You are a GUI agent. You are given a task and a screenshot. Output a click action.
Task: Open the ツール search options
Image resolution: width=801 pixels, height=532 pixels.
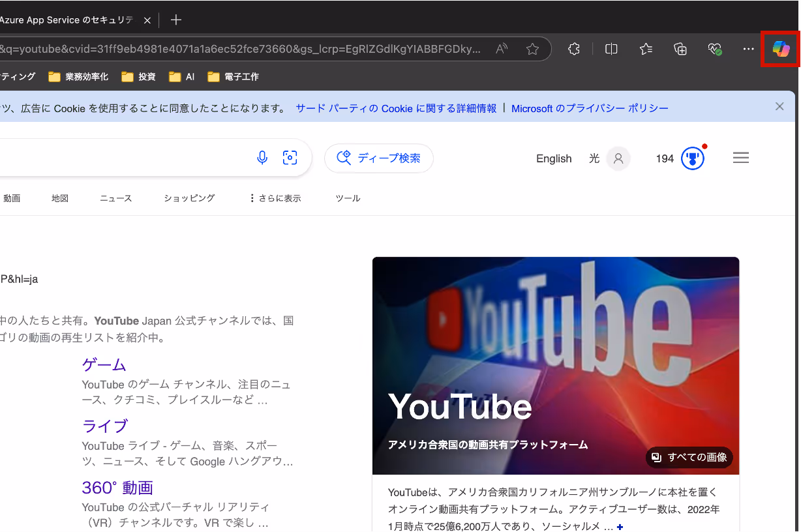(x=348, y=198)
